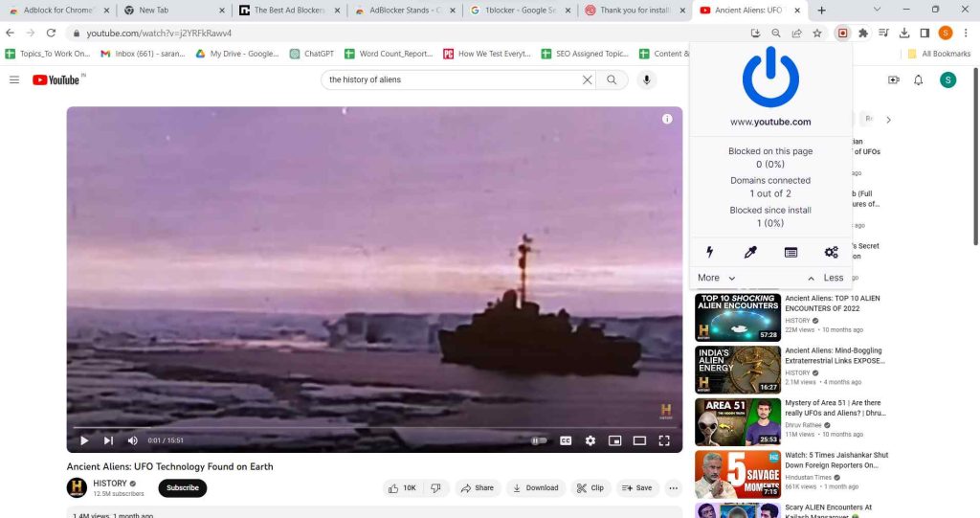Open the tab search chevron dropdown
The image size is (980, 518).
pyautogui.click(x=877, y=10)
